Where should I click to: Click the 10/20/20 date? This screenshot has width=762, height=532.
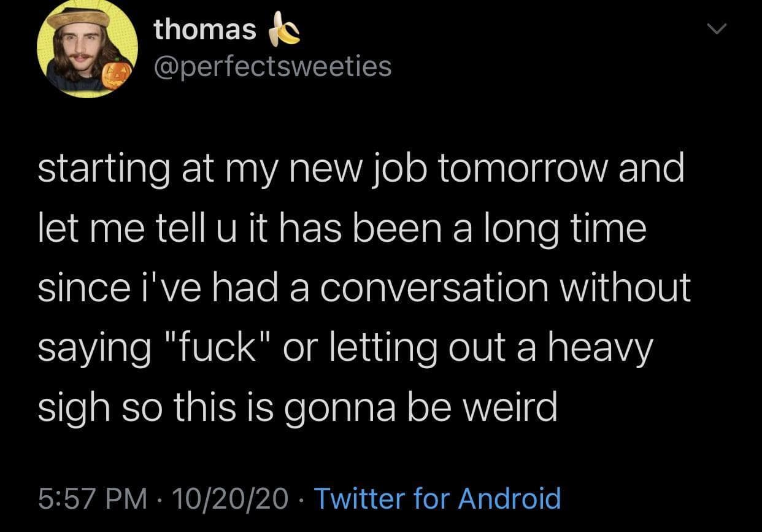[232, 498]
